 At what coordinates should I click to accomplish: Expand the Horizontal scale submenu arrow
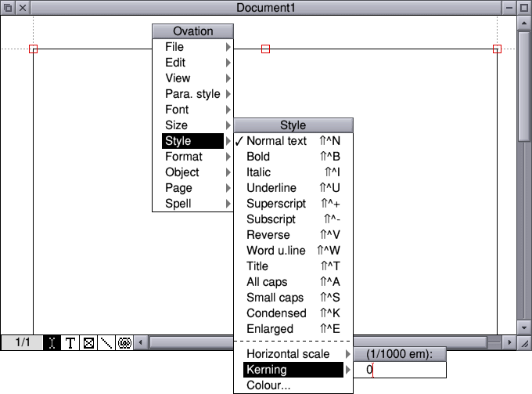click(348, 354)
